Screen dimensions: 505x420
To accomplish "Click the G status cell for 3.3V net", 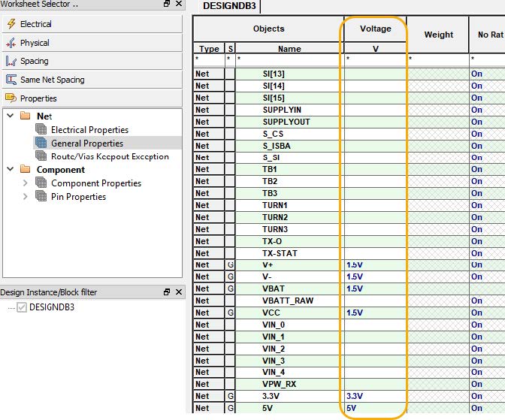I will pos(230,396).
